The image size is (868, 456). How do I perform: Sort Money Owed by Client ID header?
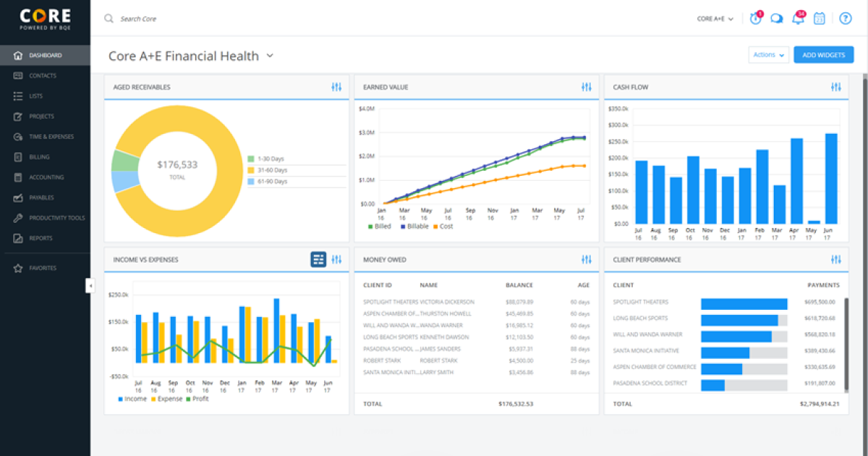(x=378, y=285)
